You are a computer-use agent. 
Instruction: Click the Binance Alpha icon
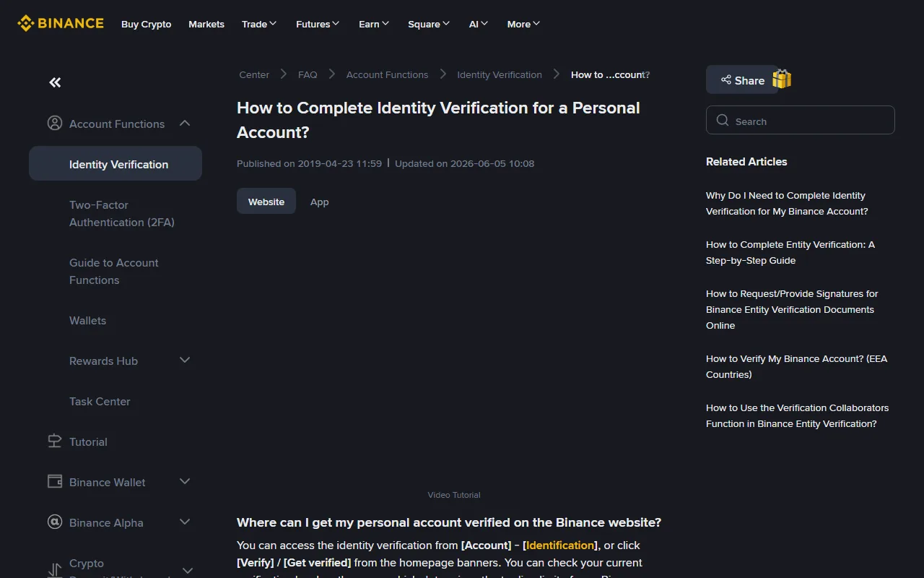point(55,522)
